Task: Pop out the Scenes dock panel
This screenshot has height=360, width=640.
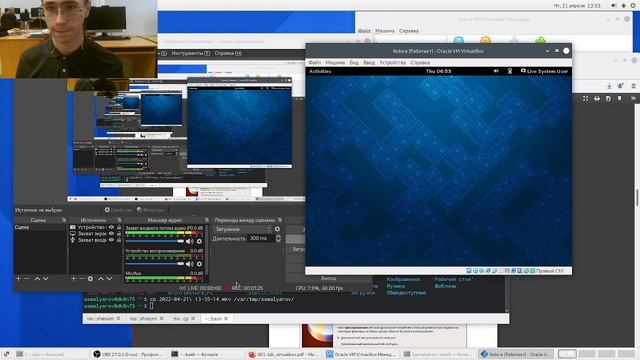Action: 64,220
